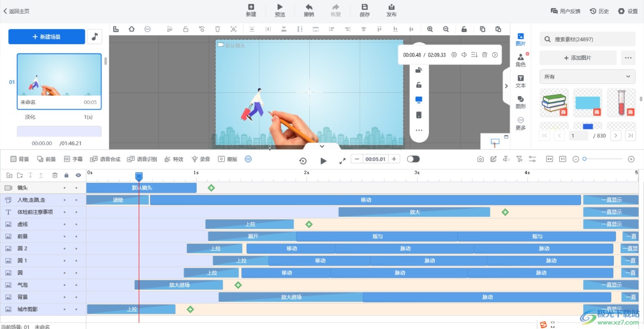Select the 城市剪影 layer row
Image resolution: width=644 pixels, height=329 pixels.
pyautogui.click(x=43, y=309)
